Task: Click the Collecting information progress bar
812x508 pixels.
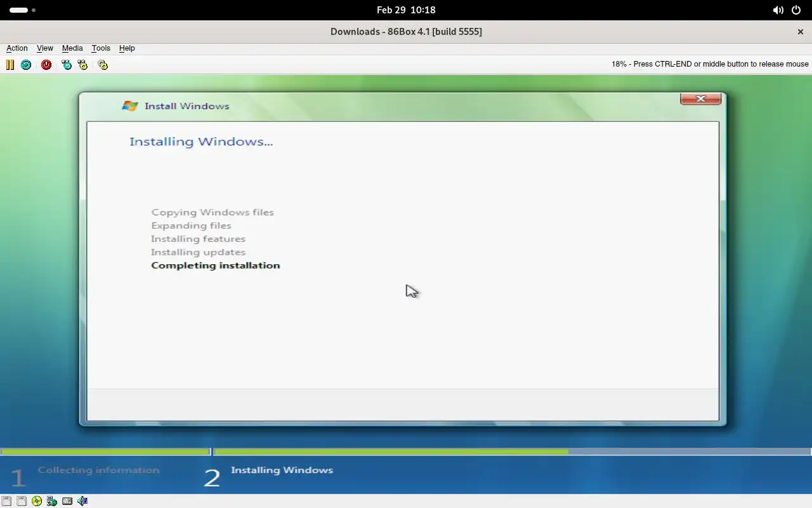Action: [105, 452]
